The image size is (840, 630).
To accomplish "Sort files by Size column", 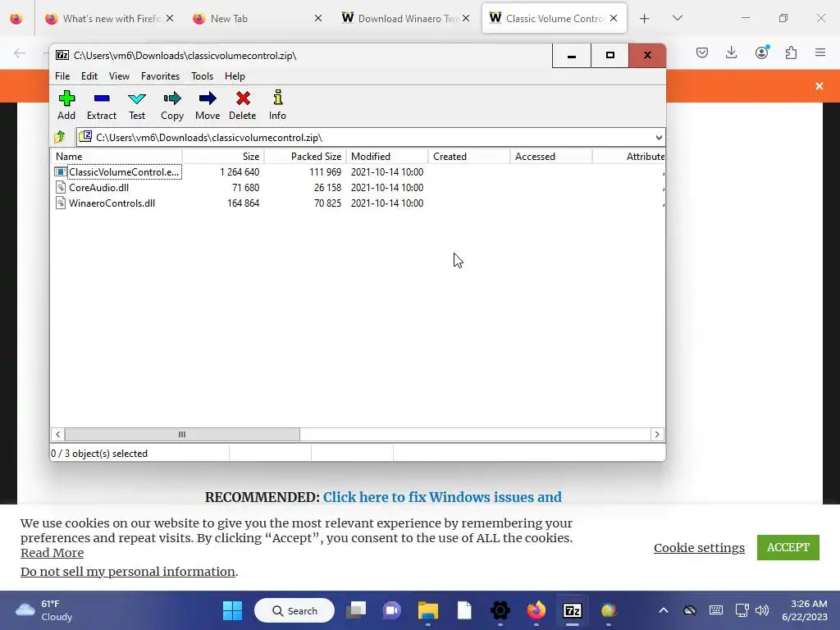I will click(223, 157).
